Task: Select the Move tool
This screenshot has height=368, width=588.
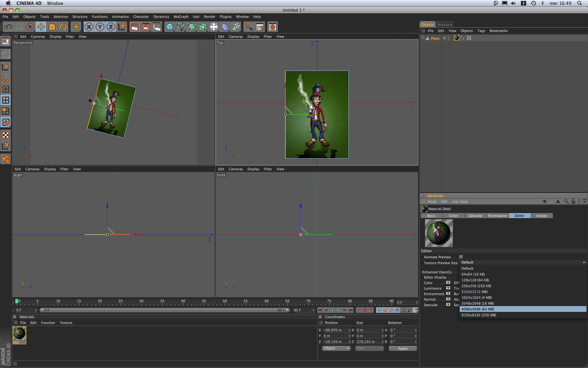Action: 41,27
